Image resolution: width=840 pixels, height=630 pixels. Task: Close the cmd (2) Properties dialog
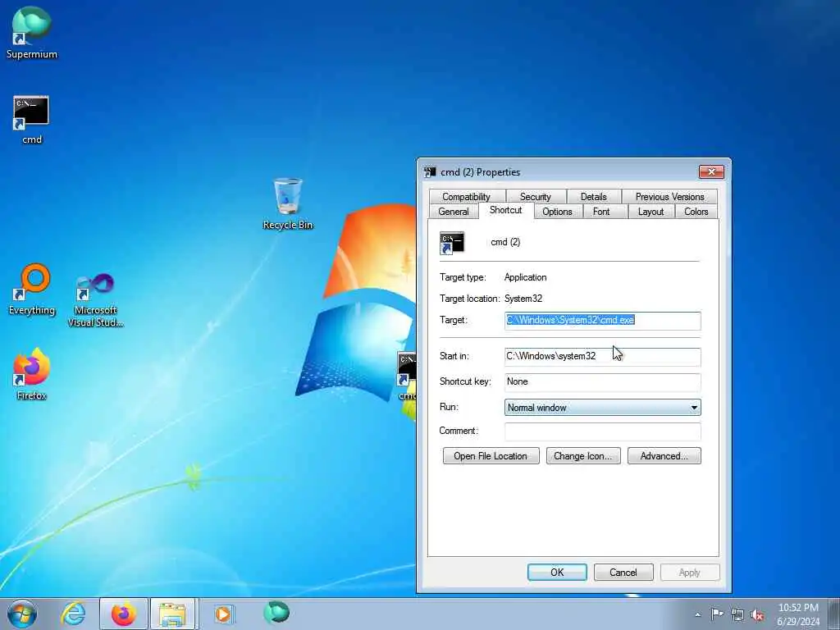coord(711,172)
